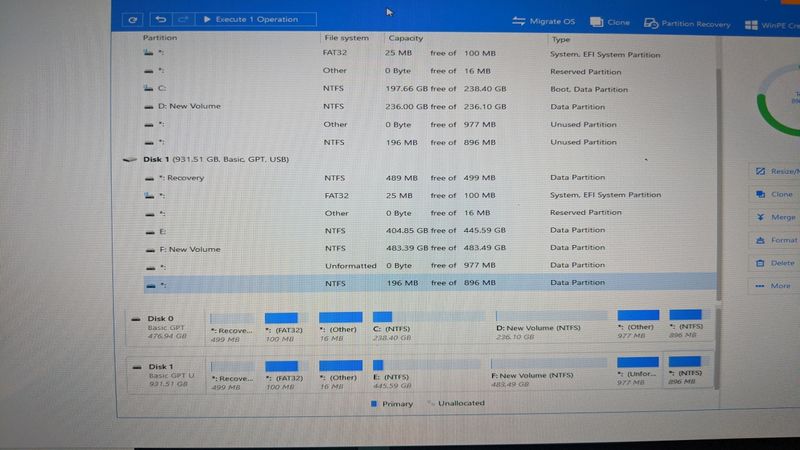Select Disk 1 FAT32 EFI System Partition row
Screen dimensions: 800x450
tap(429, 195)
